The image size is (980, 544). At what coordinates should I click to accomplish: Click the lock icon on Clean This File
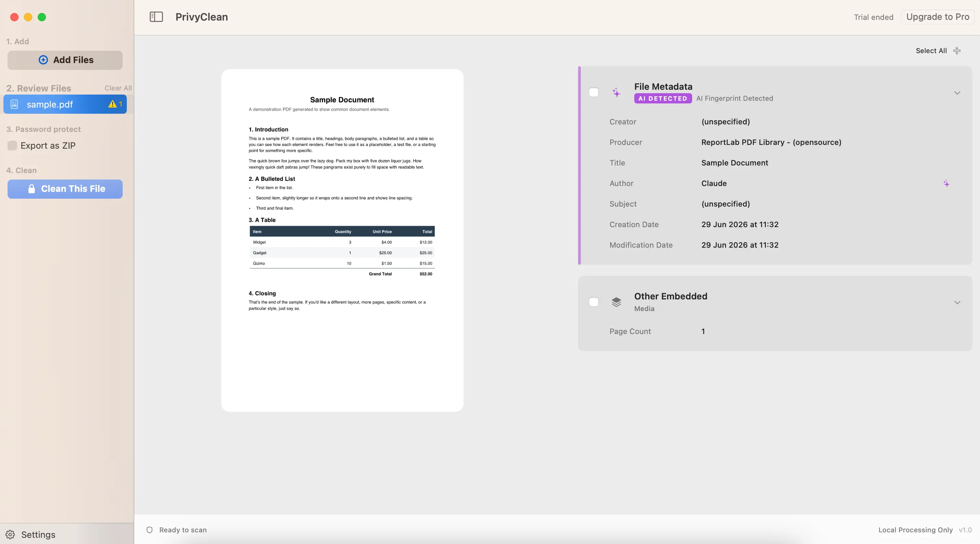[x=32, y=189]
